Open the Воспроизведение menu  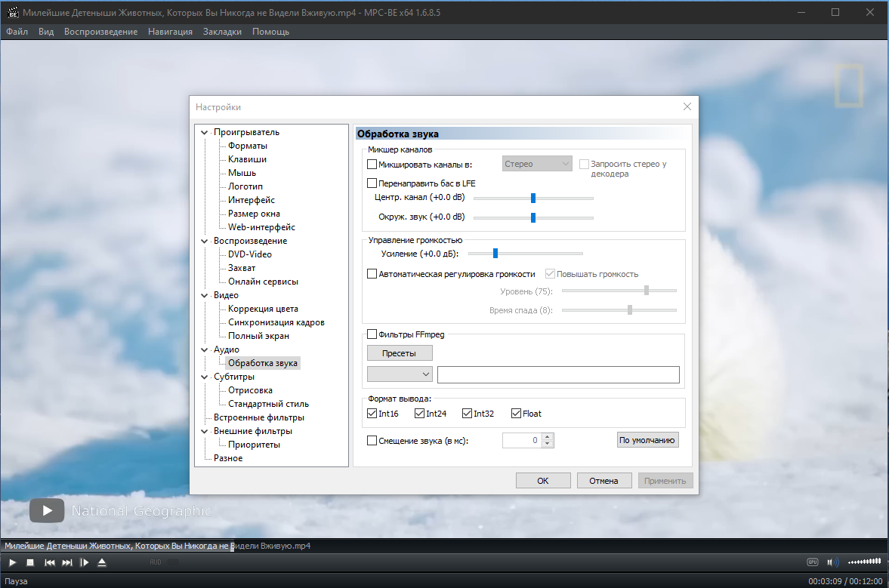click(x=100, y=32)
